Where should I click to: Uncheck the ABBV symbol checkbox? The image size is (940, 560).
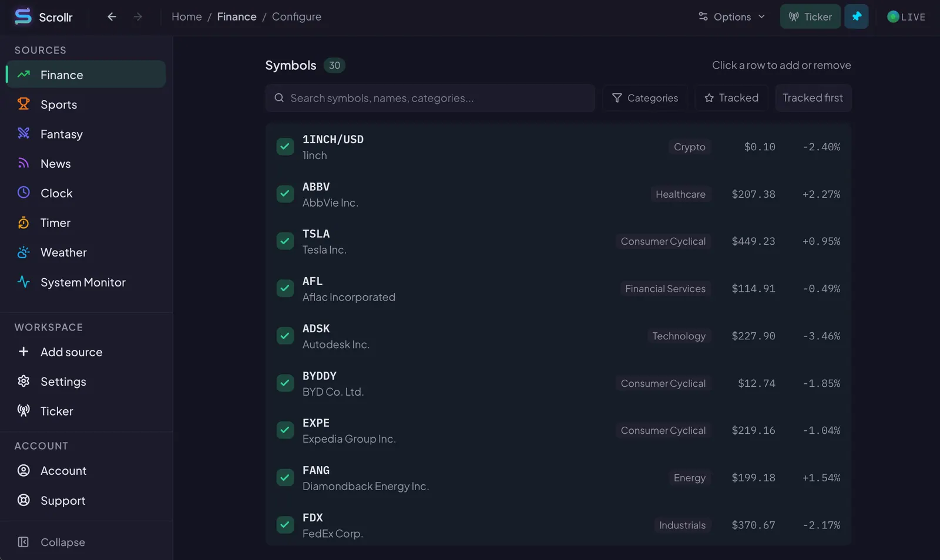[285, 194]
